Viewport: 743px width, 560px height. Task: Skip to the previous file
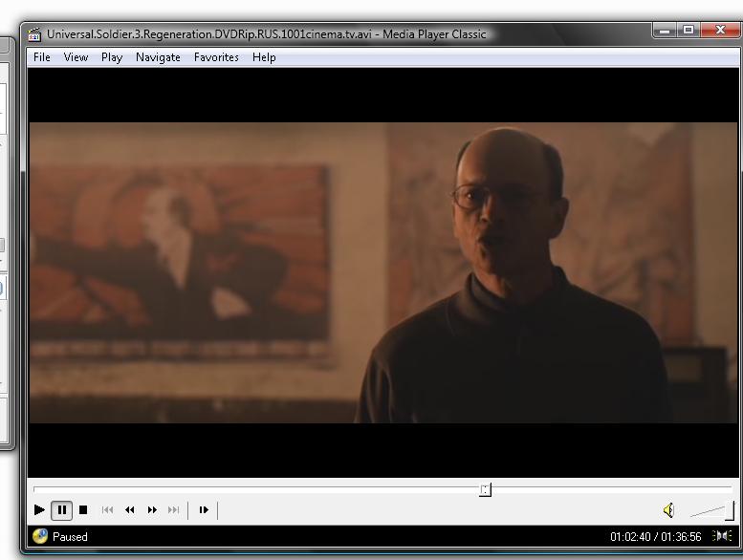(107, 509)
